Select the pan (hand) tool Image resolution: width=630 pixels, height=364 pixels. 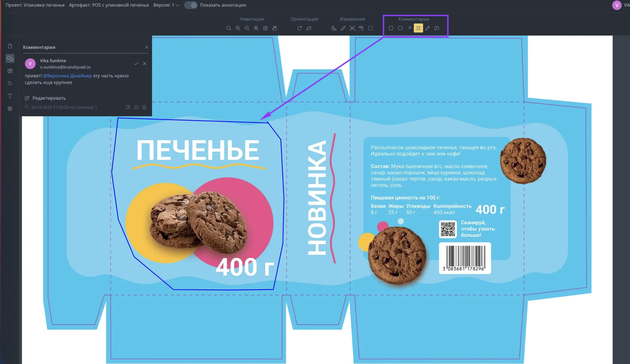click(274, 28)
